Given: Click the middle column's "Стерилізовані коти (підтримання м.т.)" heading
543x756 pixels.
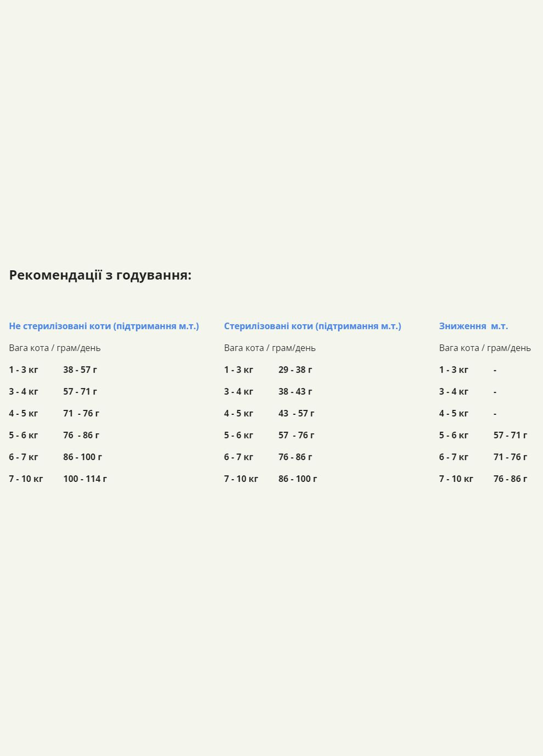Looking at the screenshot, I should [312, 326].
